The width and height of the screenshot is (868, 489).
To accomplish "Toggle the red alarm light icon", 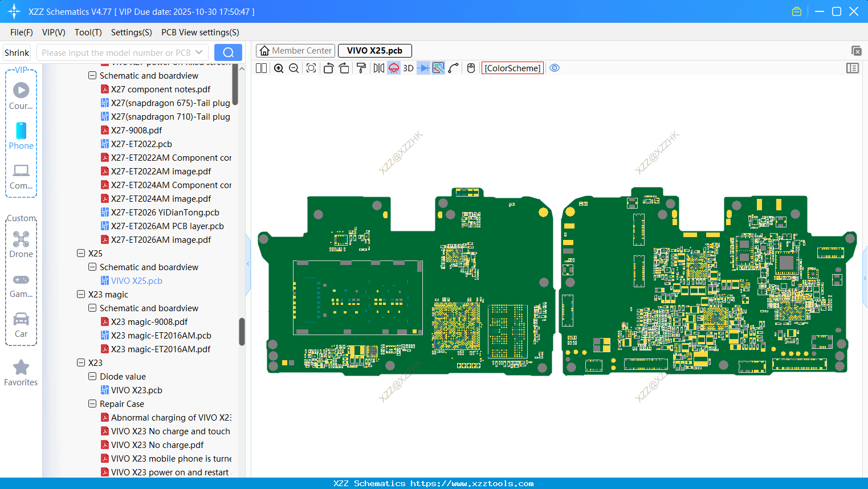I will point(394,68).
